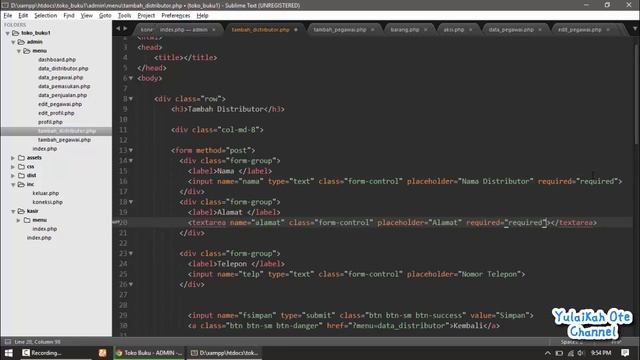
Task: Open the XAMPP orange taskbar icon
Action: [102, 353]
